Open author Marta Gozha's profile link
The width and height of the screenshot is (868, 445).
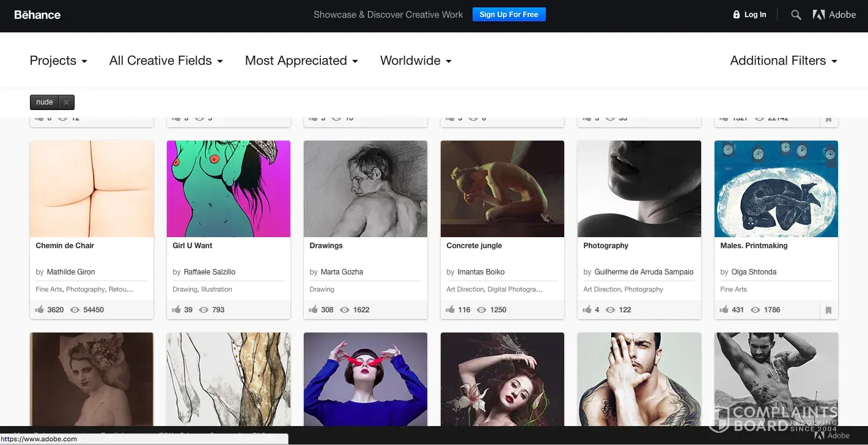[x=342, y=272]
